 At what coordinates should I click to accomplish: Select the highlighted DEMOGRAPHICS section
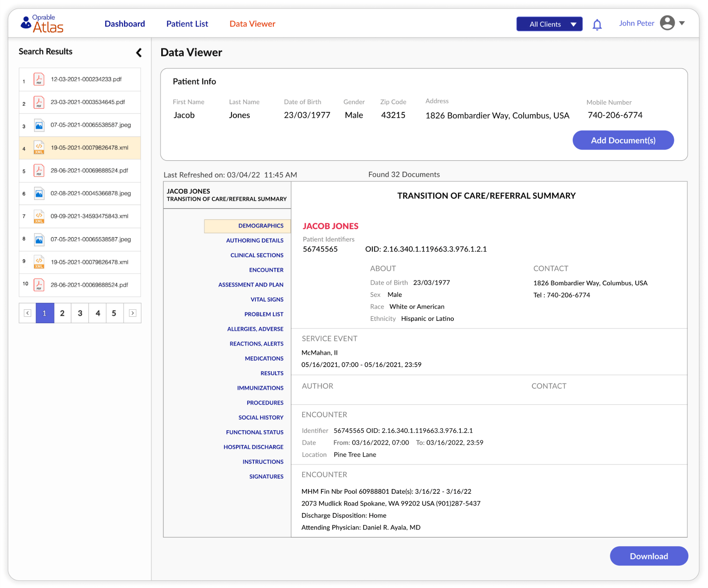(x=260, y=226)
